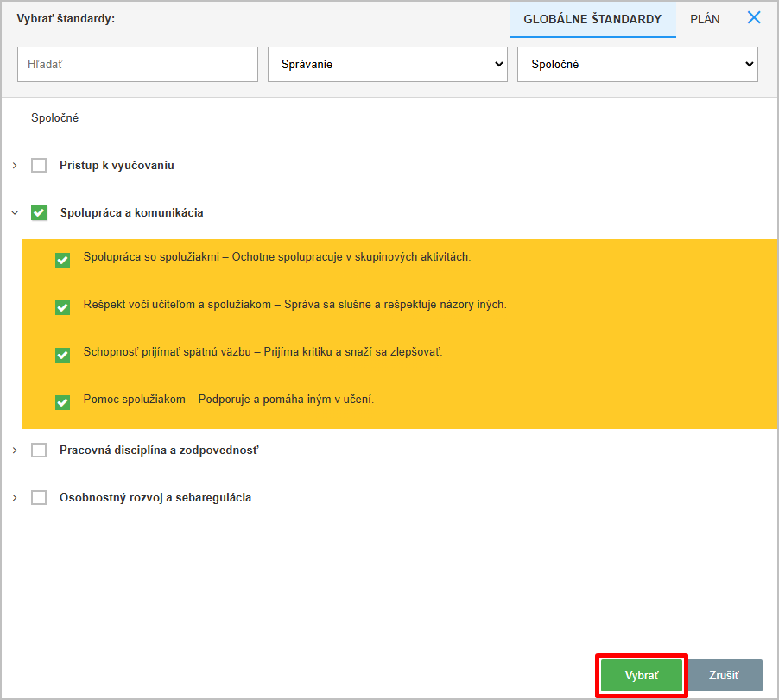Screen dimensions: 779x700
Task: Check Pracovná disciplína a zodpovednosť checkbox
Action: pyautogui.click(x=39, y=450)
